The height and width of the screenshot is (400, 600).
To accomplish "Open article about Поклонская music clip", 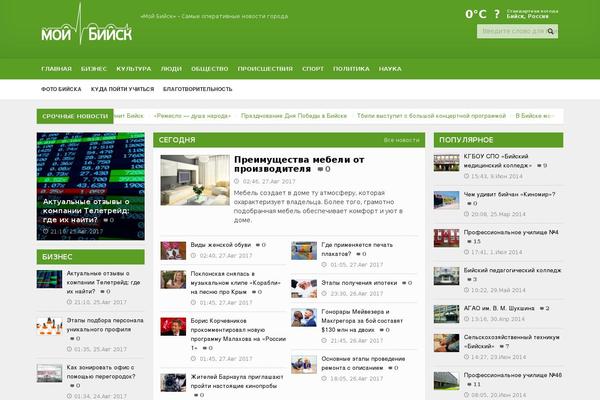I will pos(235,283).
